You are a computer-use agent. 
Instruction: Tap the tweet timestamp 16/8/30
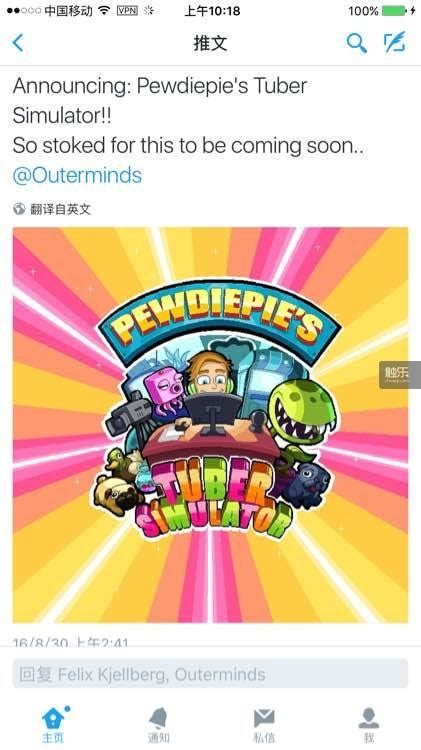[70, 641]
